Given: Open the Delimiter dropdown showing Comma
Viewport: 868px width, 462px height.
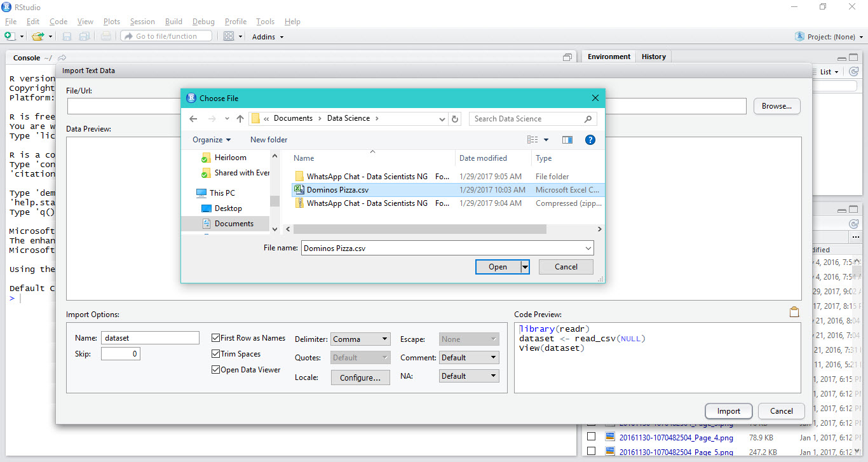Looking at the screenshot, I should point(360,339).
